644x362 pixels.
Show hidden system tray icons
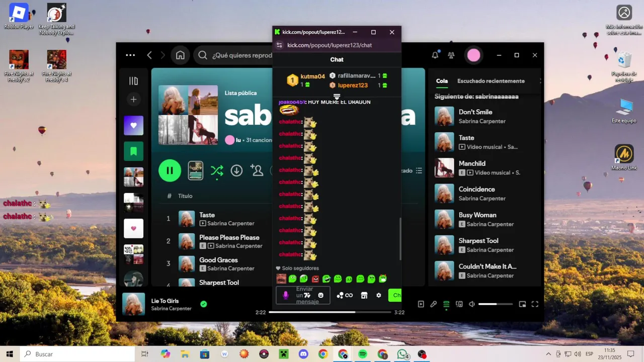548,354
